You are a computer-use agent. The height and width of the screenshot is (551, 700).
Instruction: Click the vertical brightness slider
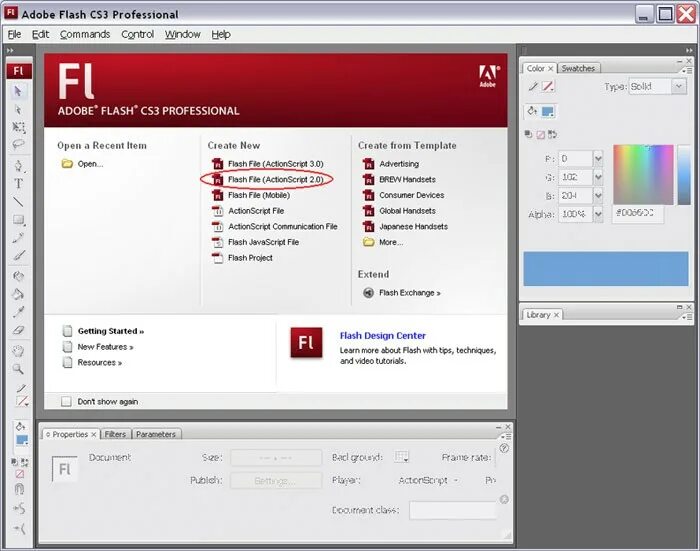pyautogui.click(x=684, y=175)
